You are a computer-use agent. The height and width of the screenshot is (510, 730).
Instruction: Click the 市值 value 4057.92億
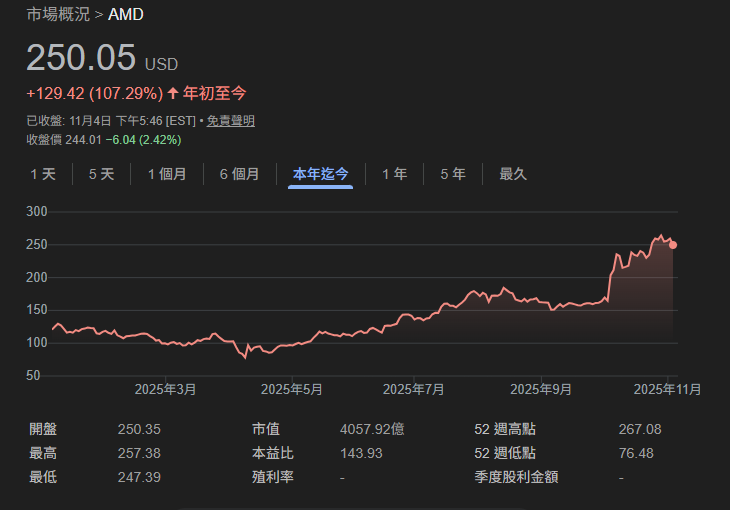click(x=372, y=430)
